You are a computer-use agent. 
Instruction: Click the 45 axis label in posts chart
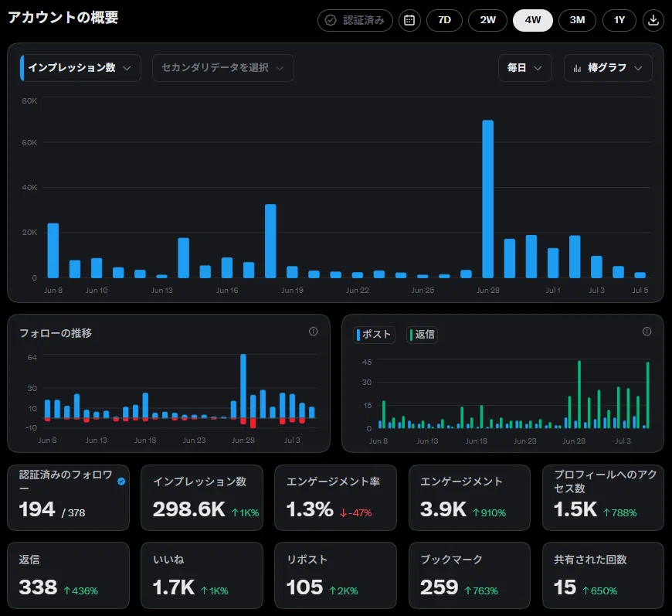367,362
